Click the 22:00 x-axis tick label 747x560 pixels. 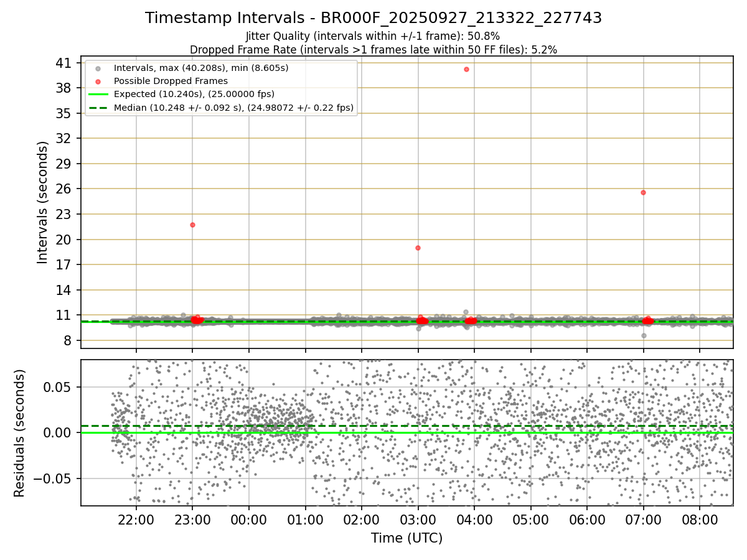pyautogui.click(x=136, y=520)
